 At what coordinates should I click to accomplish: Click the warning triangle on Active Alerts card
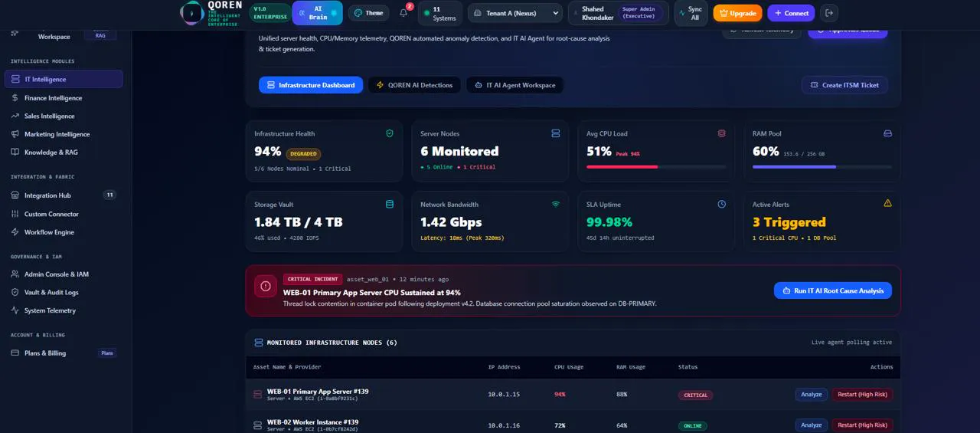(x=887, y=204)
